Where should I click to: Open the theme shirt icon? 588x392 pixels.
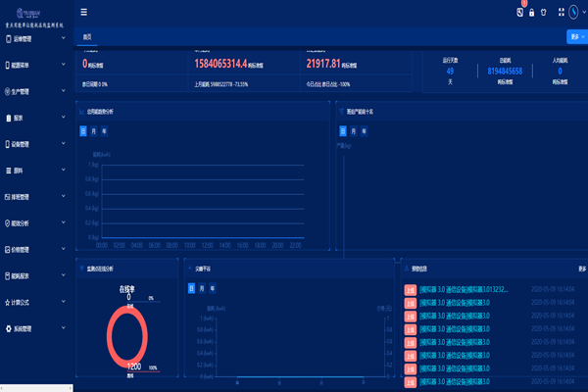[545, 13]
